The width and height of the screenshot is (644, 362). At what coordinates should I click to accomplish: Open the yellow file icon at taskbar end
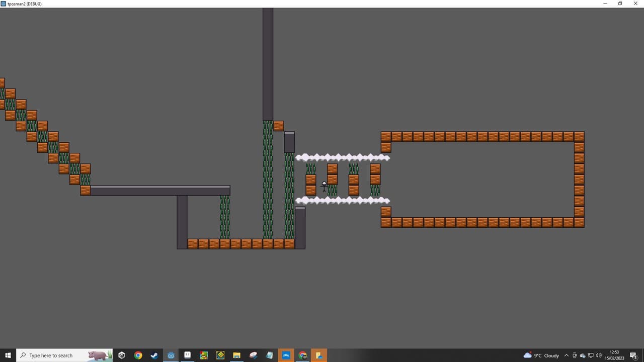tap(319, 355)
